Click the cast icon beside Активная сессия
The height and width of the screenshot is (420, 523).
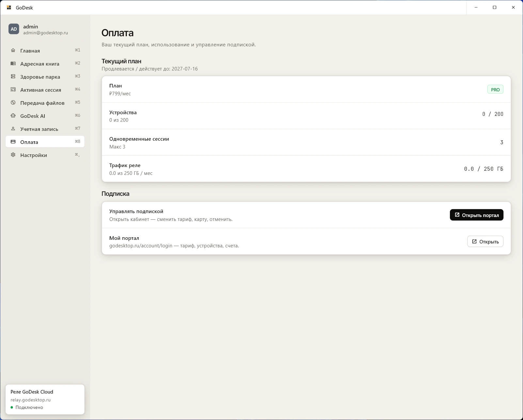point(13,89)
